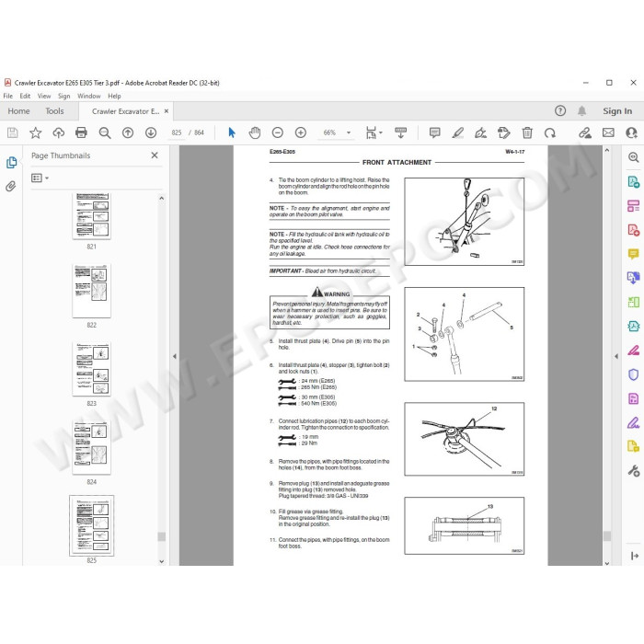Click thumbnails panel scroll up arrow
This screenshot has height=644, width=644.
(161, 199)
